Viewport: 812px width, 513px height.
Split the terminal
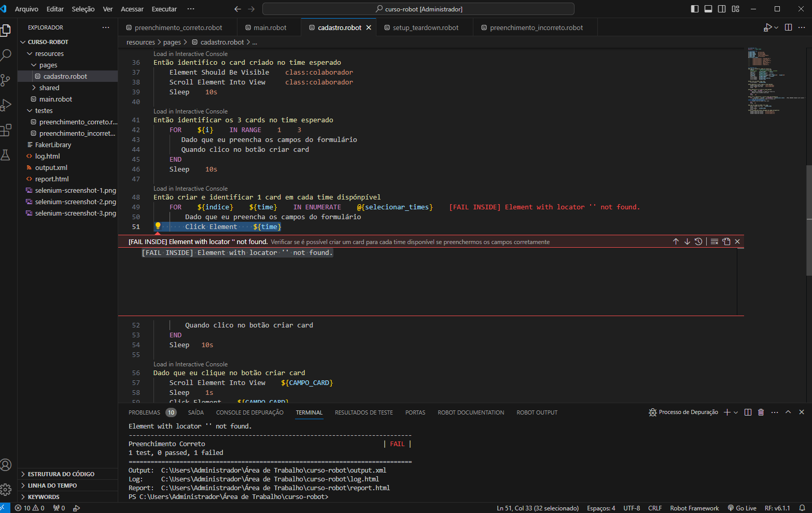[x=748, y=412]
